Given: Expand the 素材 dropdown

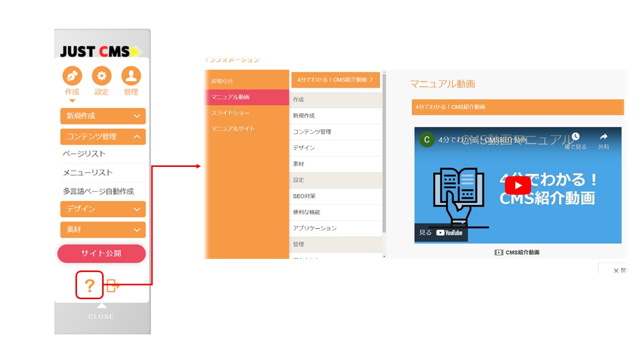Looking at the screenshot, I should (x=103, y=230).
